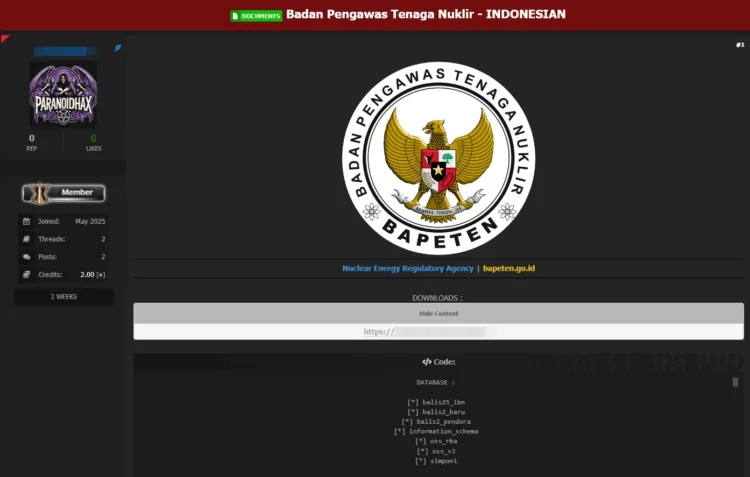
Task: Click the LIKES count value
Action: 93,138
